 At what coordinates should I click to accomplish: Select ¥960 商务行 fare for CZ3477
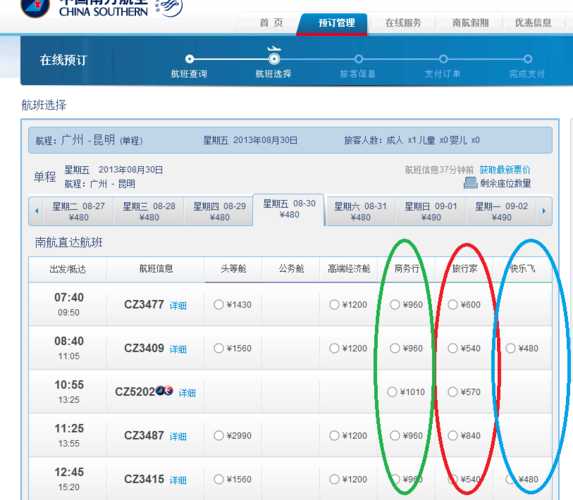pyautogui.click(x=395, y=304)
